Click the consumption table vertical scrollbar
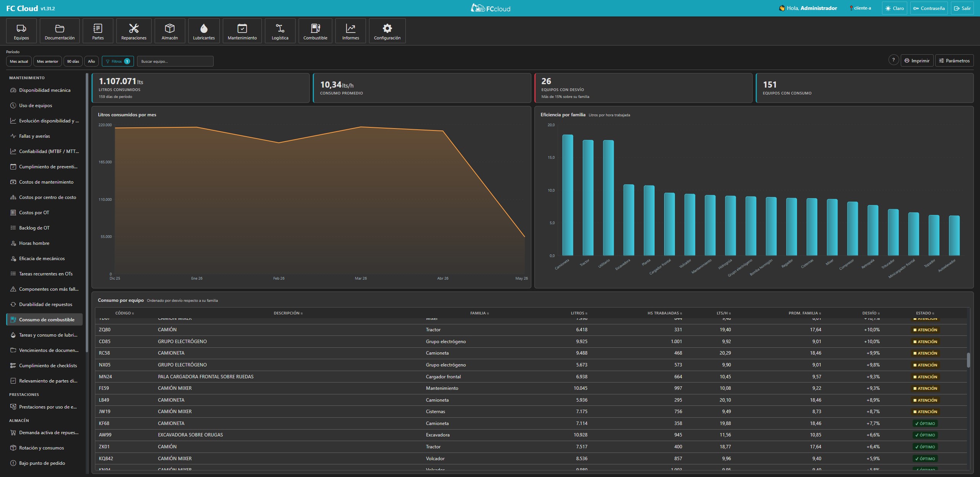 [x=969, y=360]
